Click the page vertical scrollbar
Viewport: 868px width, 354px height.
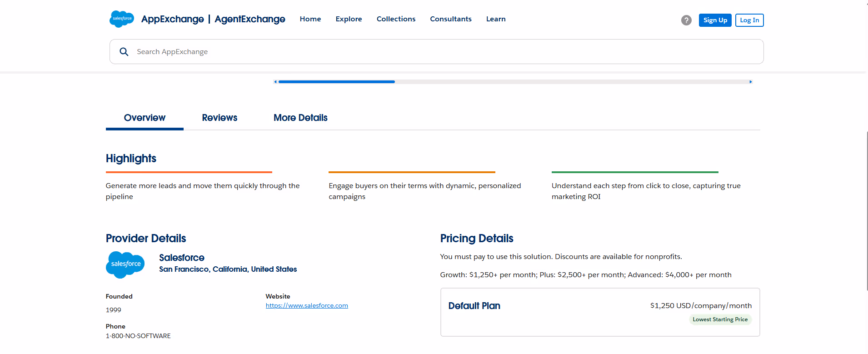[x=867, y=211]
